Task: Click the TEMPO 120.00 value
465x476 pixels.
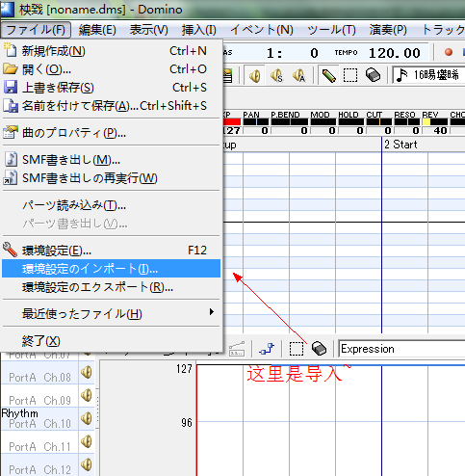Action: coord(395,53)
